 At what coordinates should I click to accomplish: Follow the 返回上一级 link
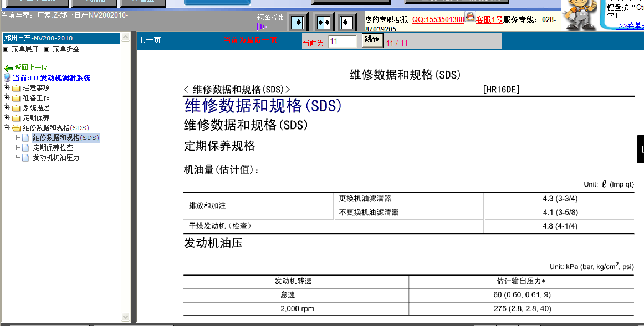click(x=31, y=68)
